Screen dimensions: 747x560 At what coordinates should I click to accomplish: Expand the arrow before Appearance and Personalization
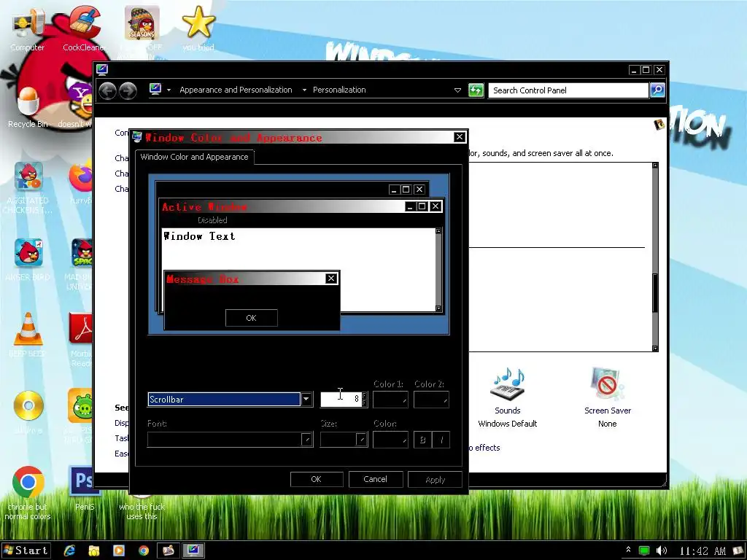[169, 90]
